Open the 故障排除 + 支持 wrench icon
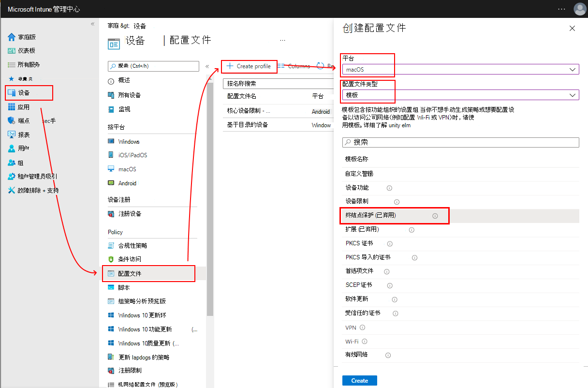588x388 pixels. pos(12,191)
